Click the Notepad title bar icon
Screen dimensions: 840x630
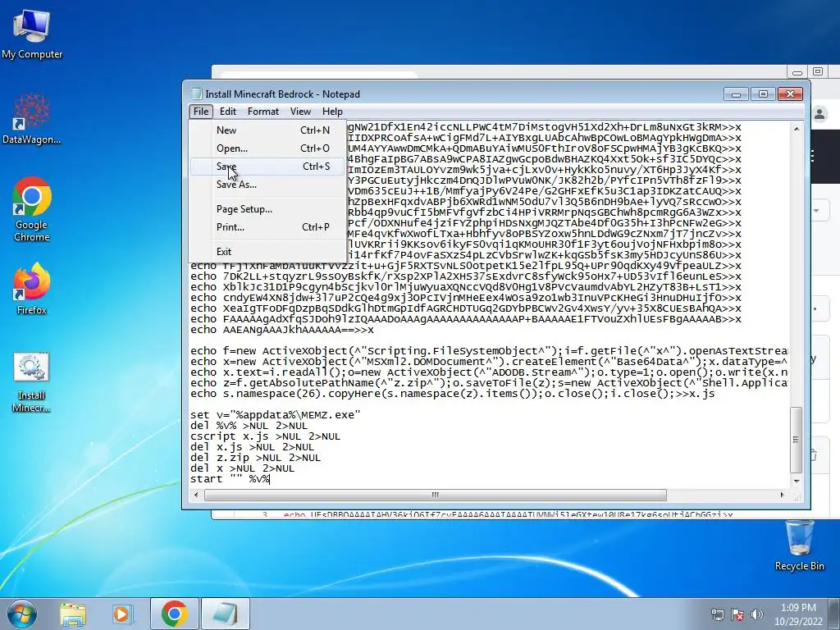click(197, 94)
